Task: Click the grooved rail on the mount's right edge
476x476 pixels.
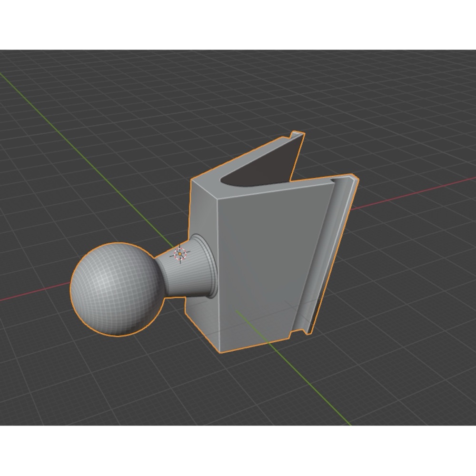Action: pyautogui.click(x=326, y=255)
